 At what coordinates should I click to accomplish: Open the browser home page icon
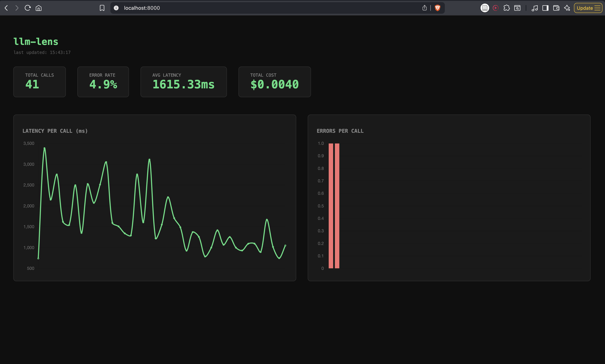click(x=38, y=8)
